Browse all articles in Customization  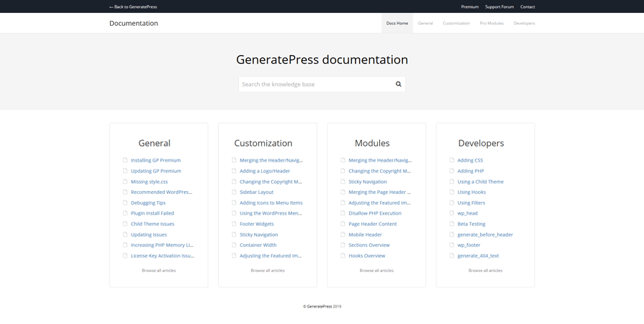pos(268,270)
